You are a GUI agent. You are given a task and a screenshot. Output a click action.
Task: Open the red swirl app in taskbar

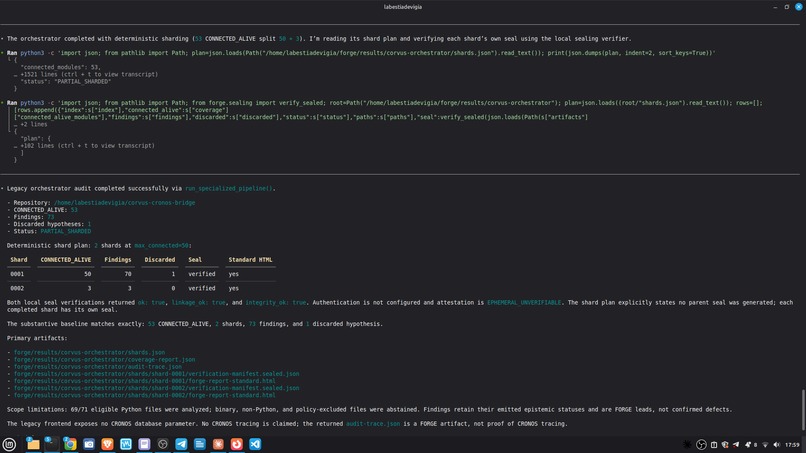coord(237,444)
